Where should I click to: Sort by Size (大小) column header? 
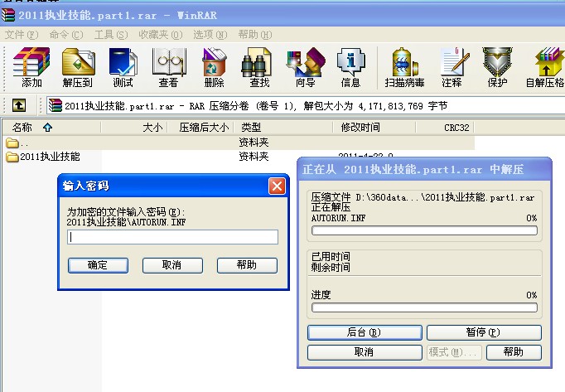tap(134, 128)
